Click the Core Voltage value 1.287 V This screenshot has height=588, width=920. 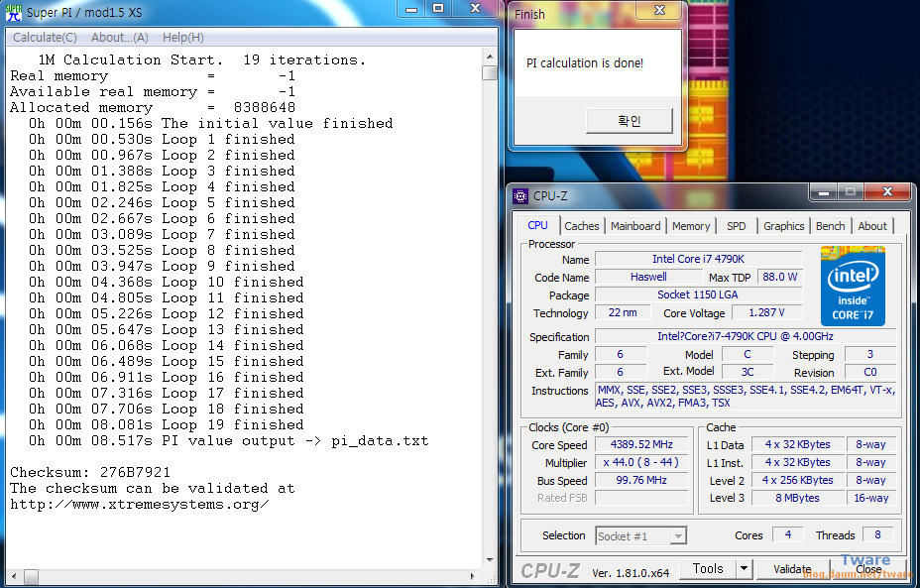coord(767,312)
